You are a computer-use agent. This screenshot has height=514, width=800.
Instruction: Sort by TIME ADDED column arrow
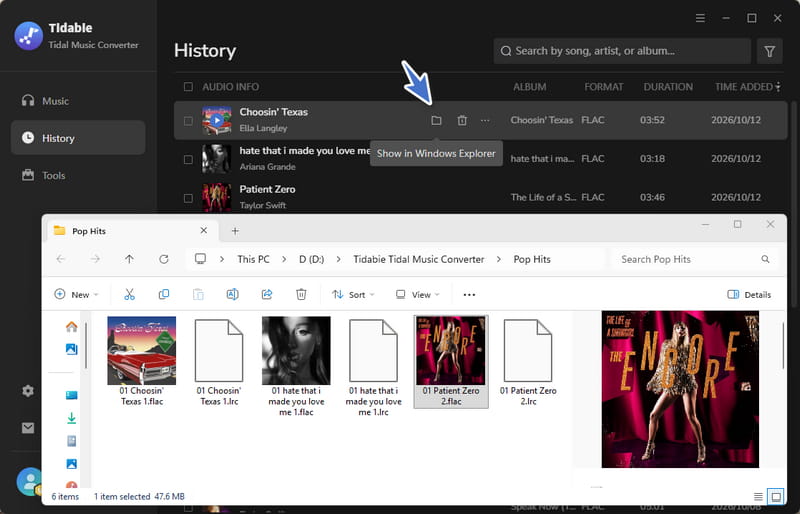click(778, 87)
